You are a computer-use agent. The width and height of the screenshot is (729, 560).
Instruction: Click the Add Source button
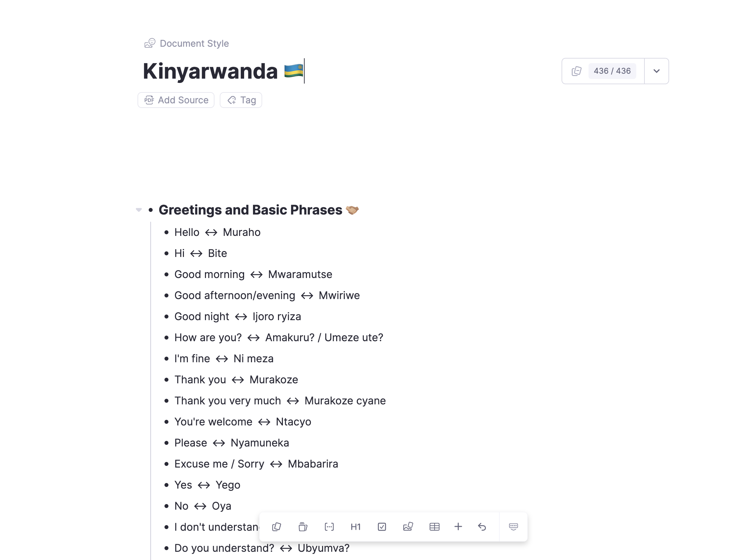click(x=176, y=100)
